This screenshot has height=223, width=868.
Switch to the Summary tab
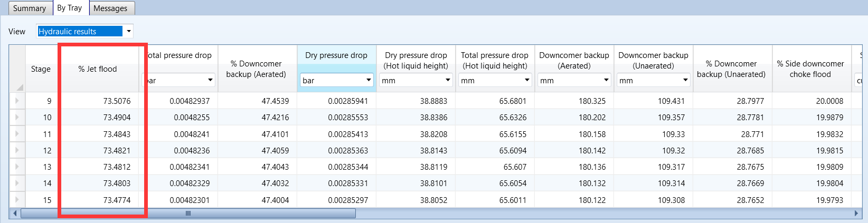(x=30, y=8)
